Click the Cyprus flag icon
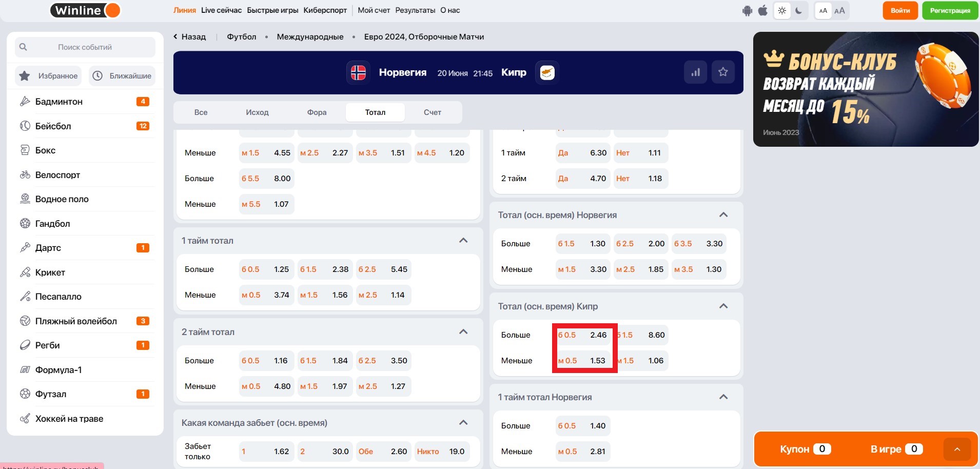 (x=547, y=72)
